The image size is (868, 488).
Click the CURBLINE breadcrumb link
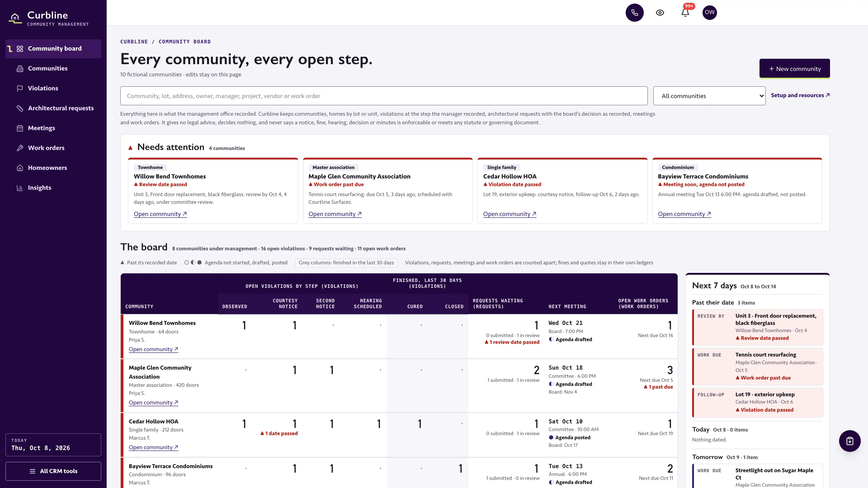click(x=134, y=42)
